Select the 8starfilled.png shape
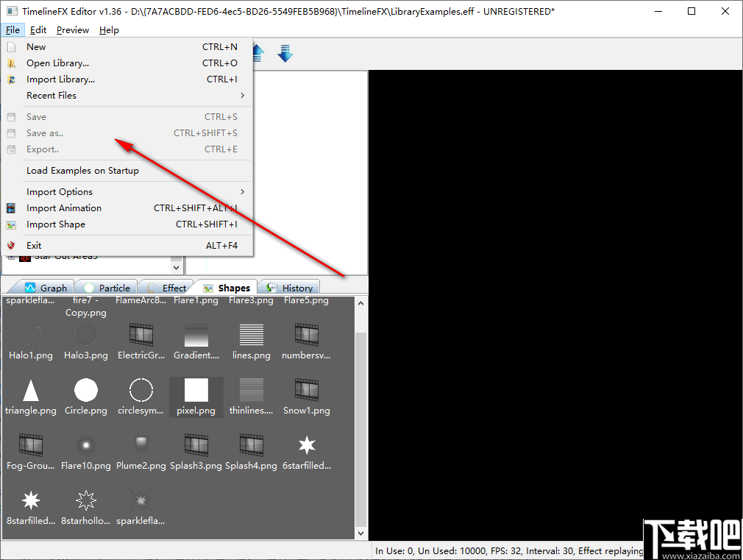Viewport: 743px width, 560px height. click(x=30, y=500)
